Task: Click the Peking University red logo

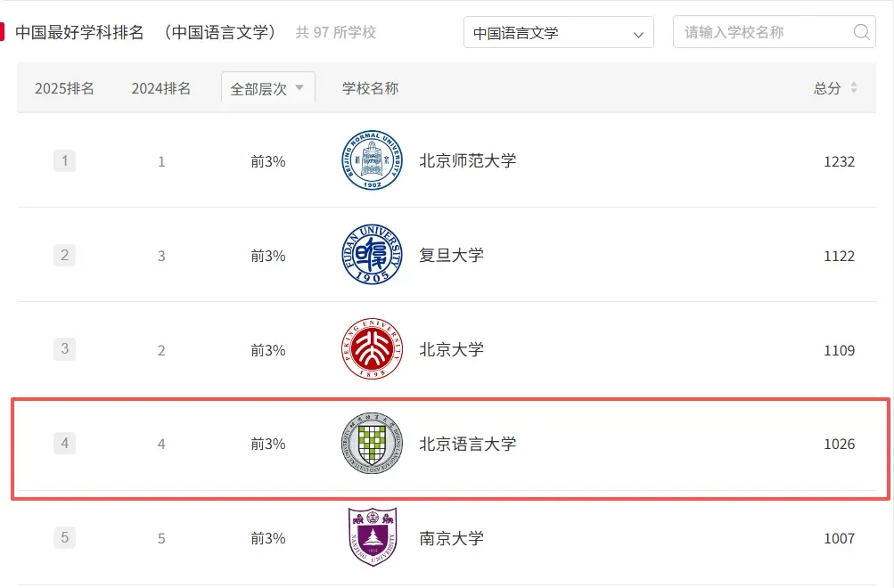Action: (372, 349)
